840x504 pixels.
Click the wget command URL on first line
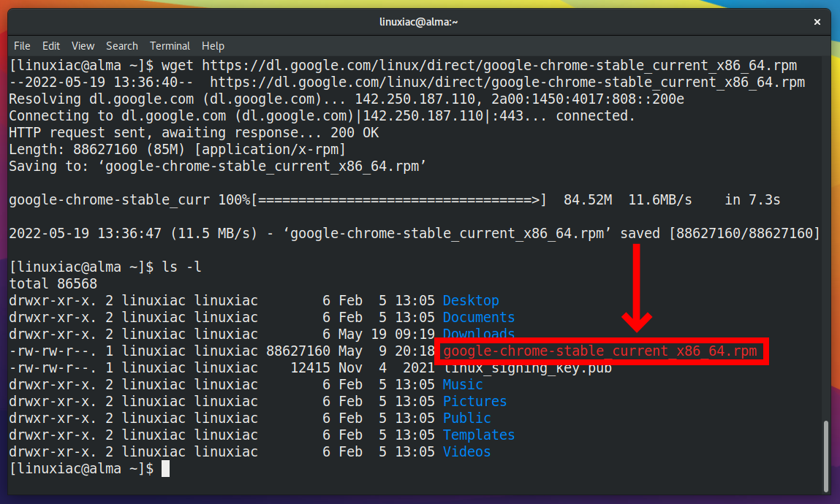pyautogui.click(x=499, y=65)
